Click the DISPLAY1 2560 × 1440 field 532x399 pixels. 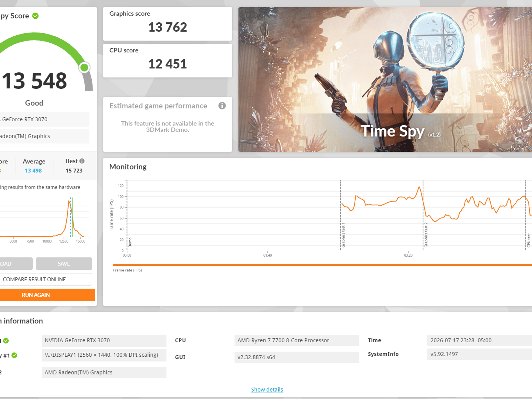(x=104, y=355)
